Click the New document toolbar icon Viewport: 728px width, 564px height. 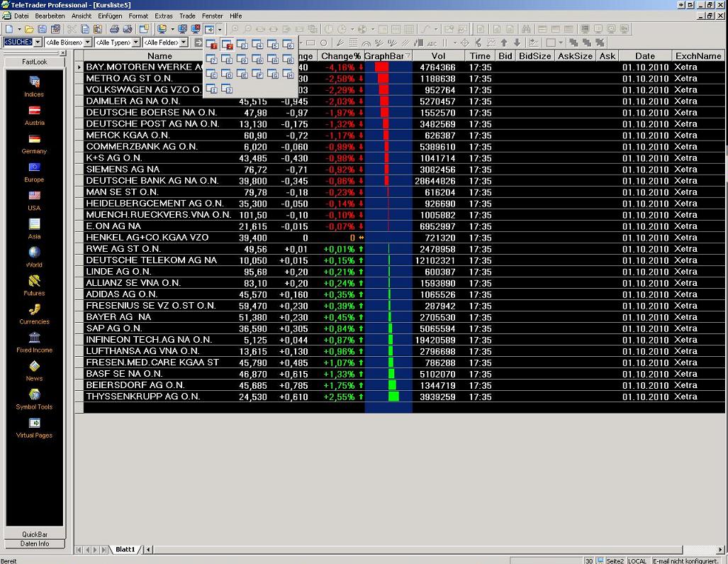click(9, 29)
